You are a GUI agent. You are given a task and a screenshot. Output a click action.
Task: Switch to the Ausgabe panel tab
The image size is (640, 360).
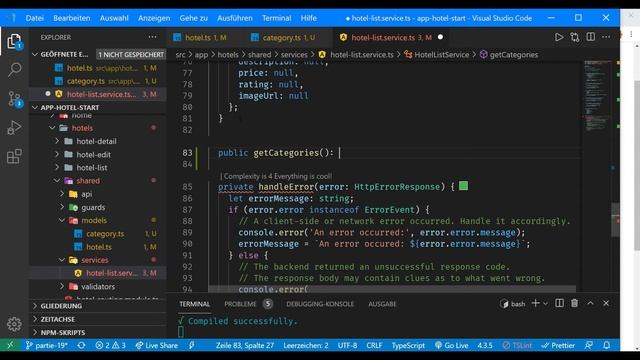click(x=382, y=304)
